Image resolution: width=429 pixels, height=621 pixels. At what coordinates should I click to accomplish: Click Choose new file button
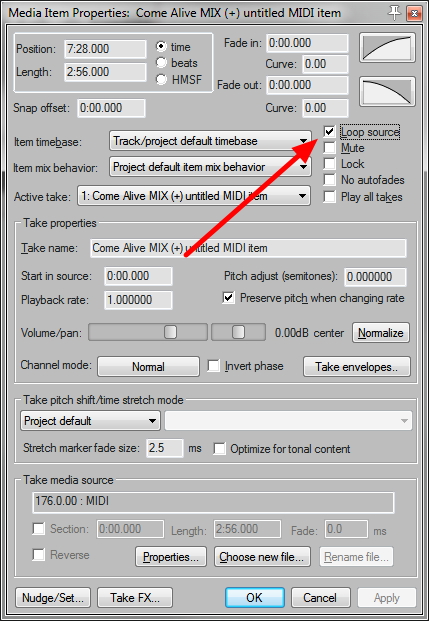[x=262, y=557]
